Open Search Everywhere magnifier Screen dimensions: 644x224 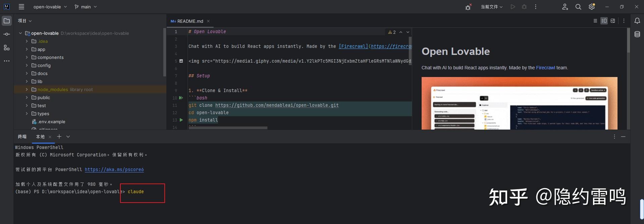(578, 7)
